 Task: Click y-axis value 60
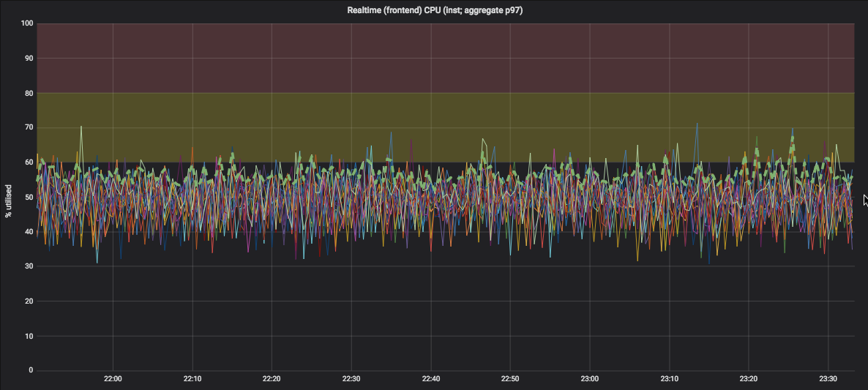pyautogui.click(x=29, y=162)
